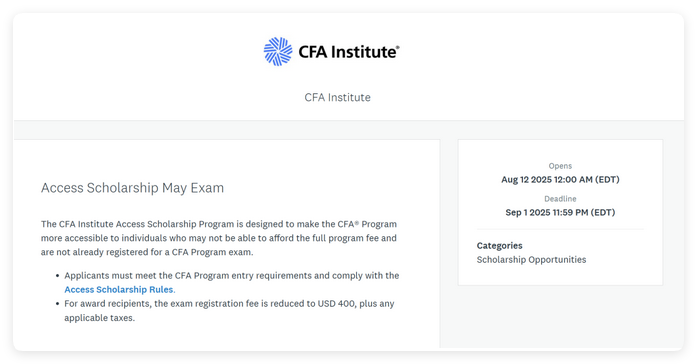697x364 pixels.
Task: Click the bullet mentioning USD 400 fee
Action: tap(229, 311)
